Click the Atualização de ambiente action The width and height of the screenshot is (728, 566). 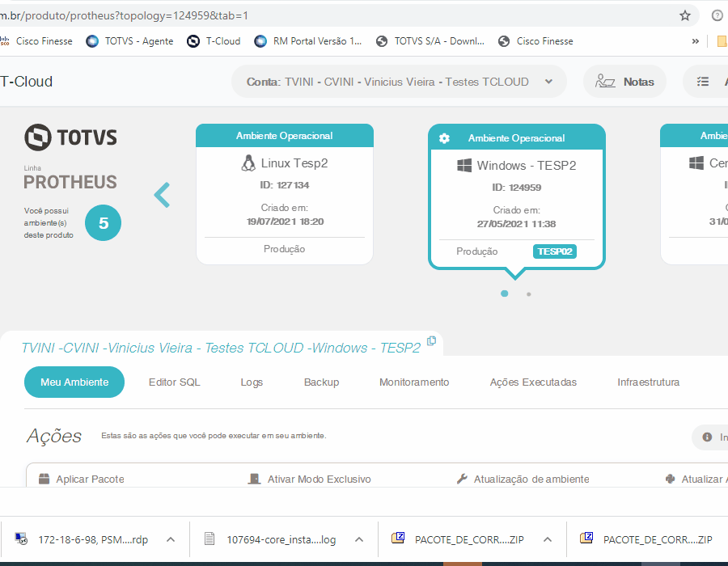523,479
